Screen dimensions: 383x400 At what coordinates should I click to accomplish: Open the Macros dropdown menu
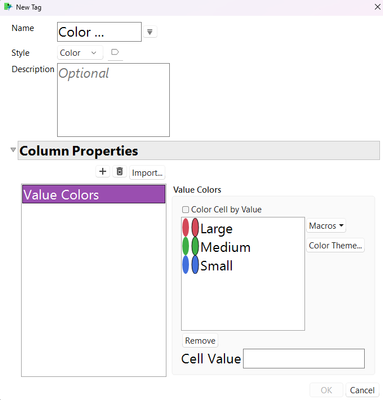326,226
